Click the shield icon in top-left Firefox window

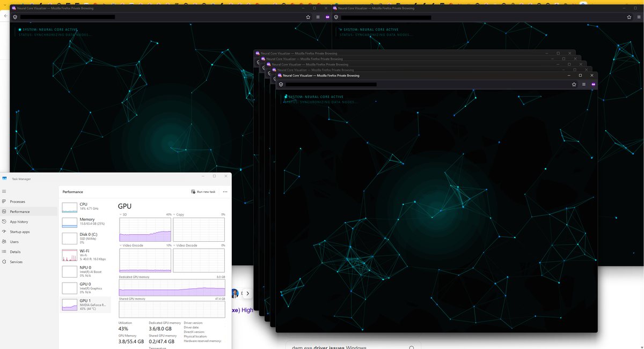click(x=14, y=17)
